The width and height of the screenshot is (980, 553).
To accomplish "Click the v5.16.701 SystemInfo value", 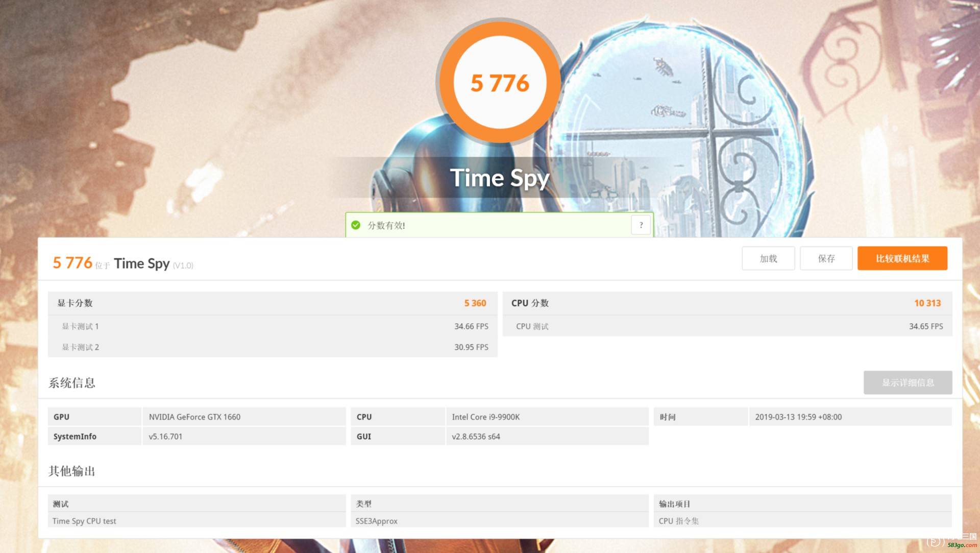I will coord(244,436).
